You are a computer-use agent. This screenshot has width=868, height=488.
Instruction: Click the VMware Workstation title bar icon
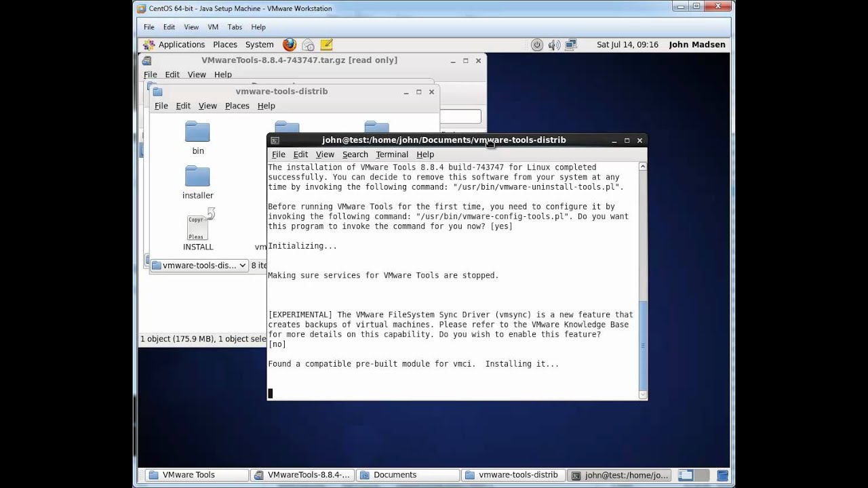[141, 9]
